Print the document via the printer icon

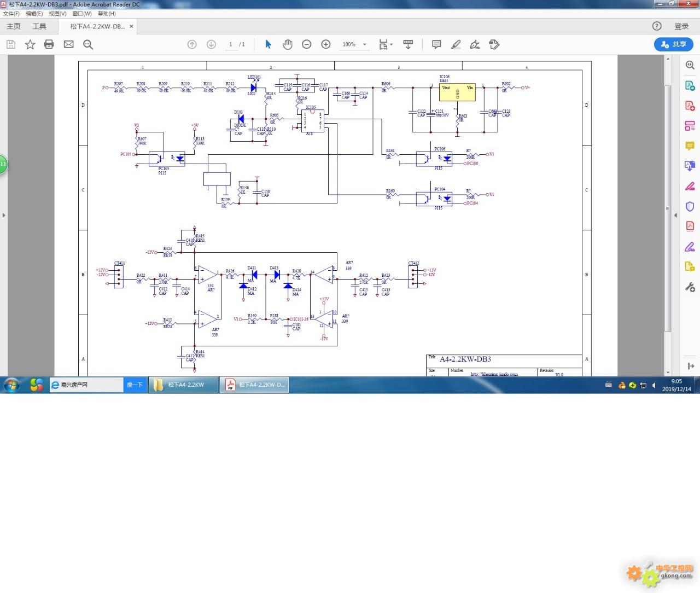pos(49,44)
